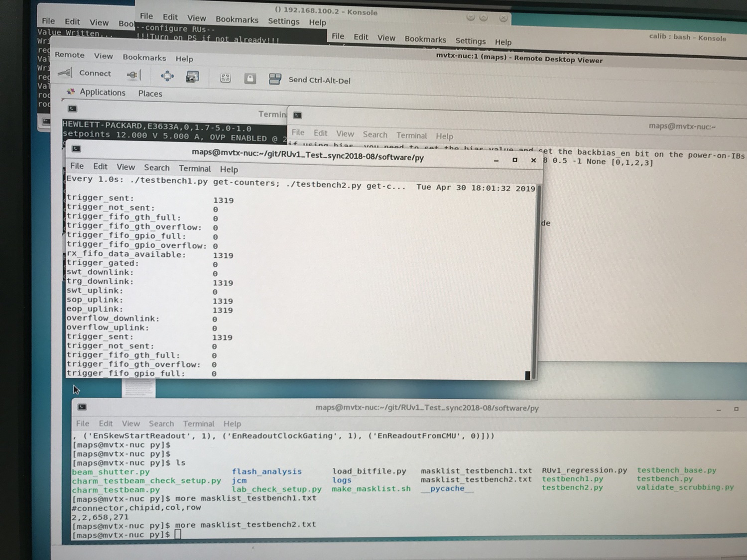This screenshot has height=560, width=747.
Task: Click the Connect plug icon in Remote Desktop Viewer
Action: coord(65,73)
